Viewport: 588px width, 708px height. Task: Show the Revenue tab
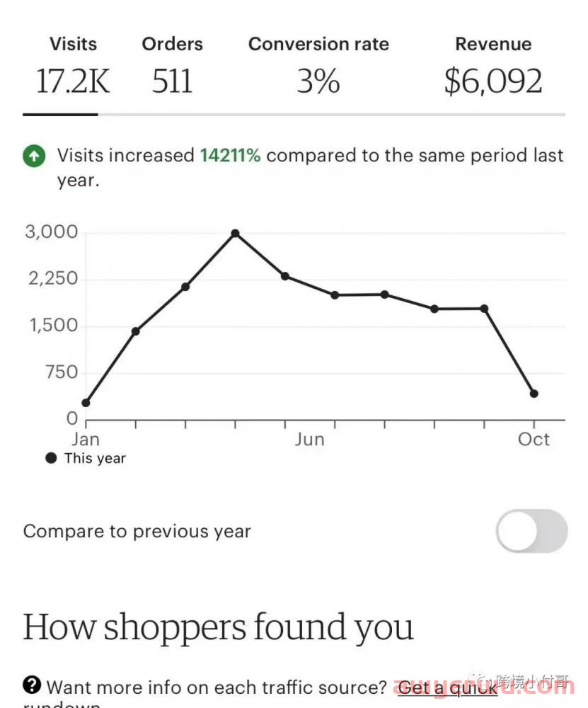pos(493,67)
